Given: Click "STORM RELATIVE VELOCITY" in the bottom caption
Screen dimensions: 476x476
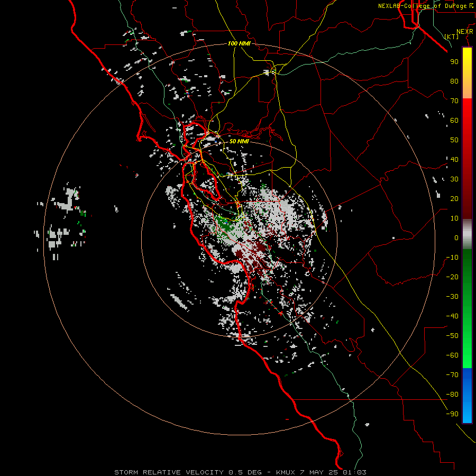Looking at the screenshot, I should coord(169,472).
